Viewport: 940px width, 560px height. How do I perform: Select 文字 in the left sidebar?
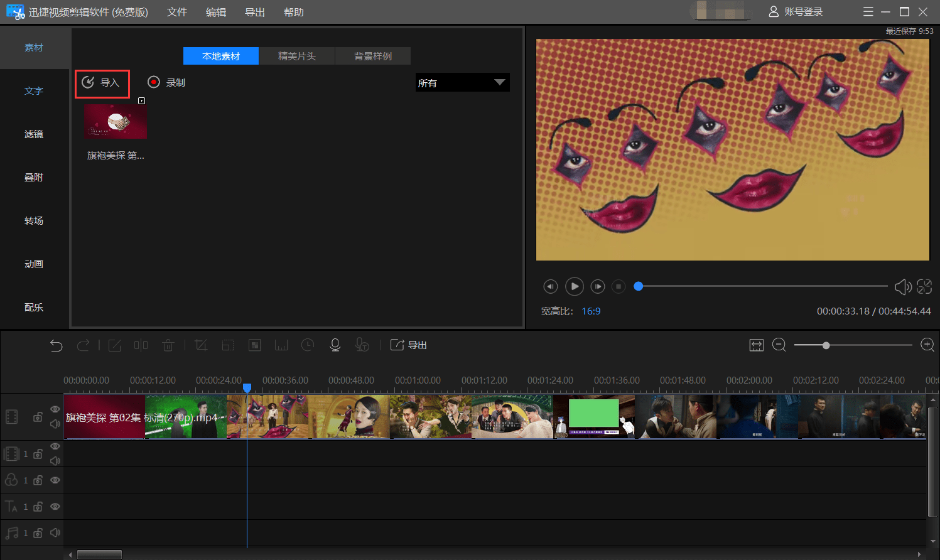coord(34,91)
